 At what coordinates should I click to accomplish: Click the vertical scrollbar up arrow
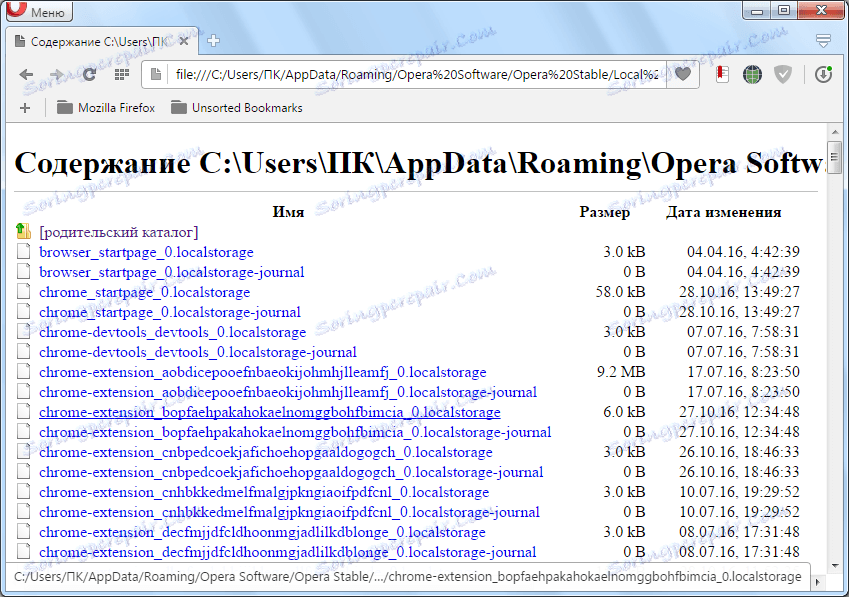(835, 132)
